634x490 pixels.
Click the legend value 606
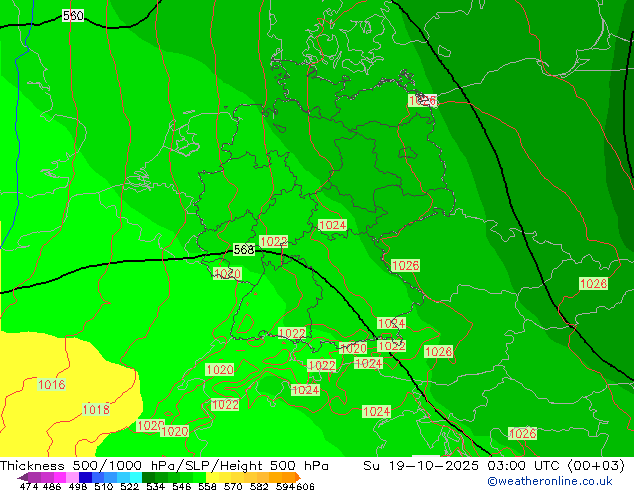pos(304,486)
